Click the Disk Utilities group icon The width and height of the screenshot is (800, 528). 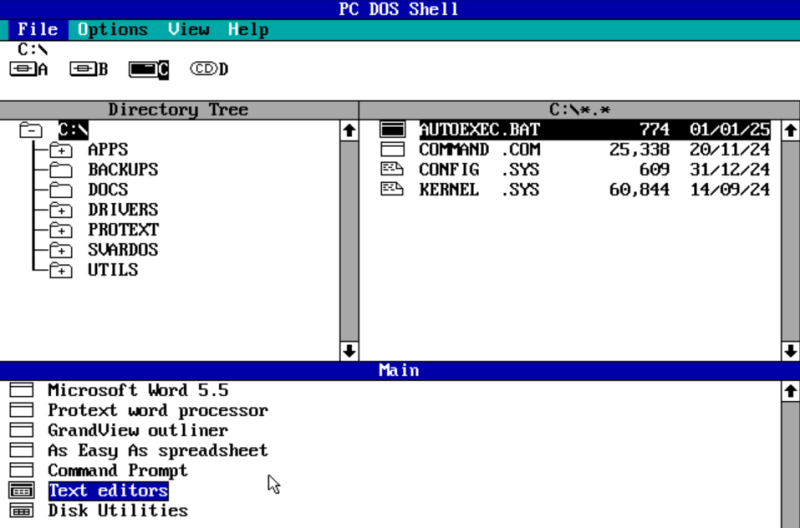click(21, 510)
